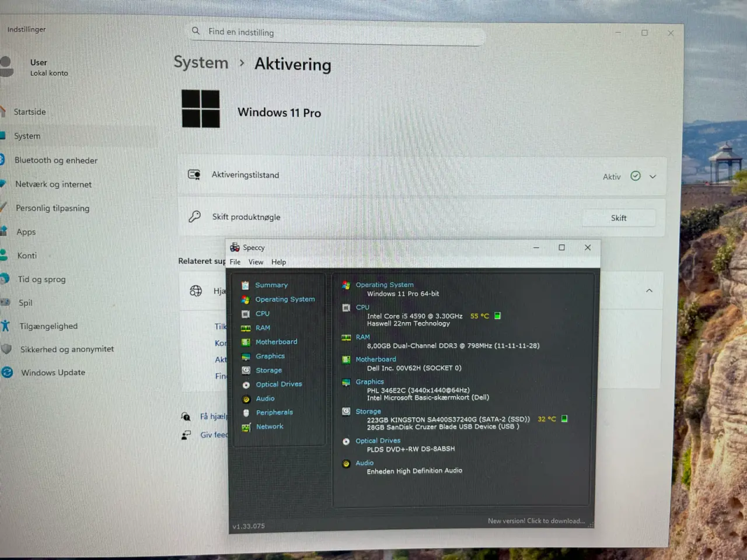
Task: Click the key icon beside Skift produktnøgle
Action: point(194,216)
